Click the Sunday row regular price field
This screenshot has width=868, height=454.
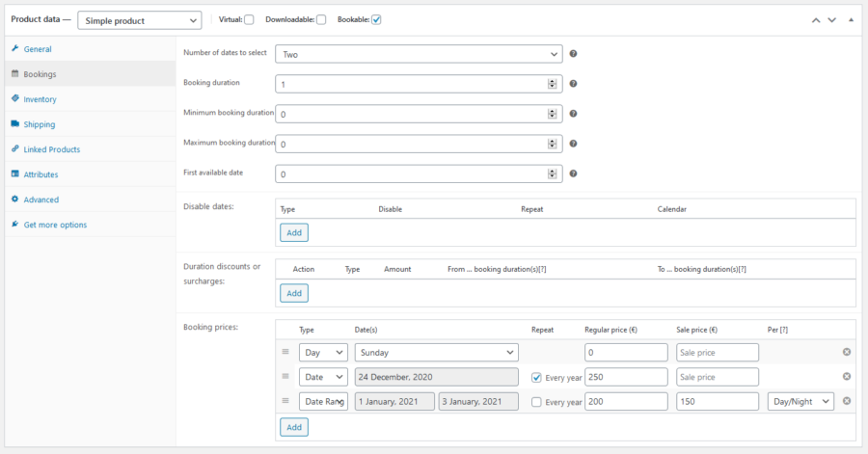click(x=626, y=352)
